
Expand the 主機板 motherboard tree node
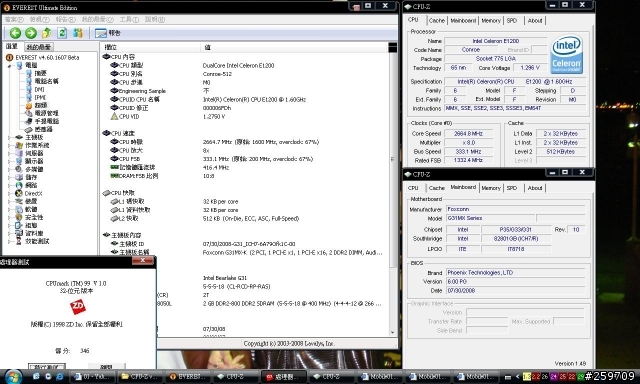(9, 137)
